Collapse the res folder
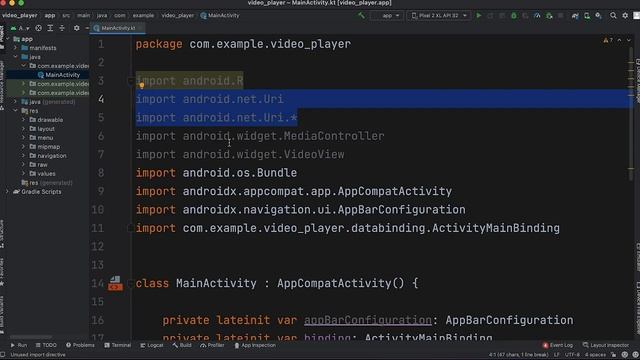Screen dimensions: 640x360 click(16, 111)
